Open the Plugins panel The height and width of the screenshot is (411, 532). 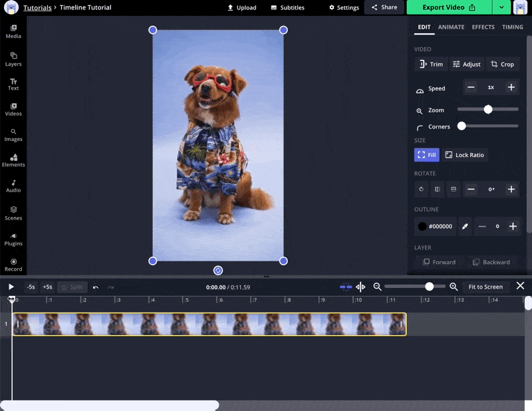(13, 239)
